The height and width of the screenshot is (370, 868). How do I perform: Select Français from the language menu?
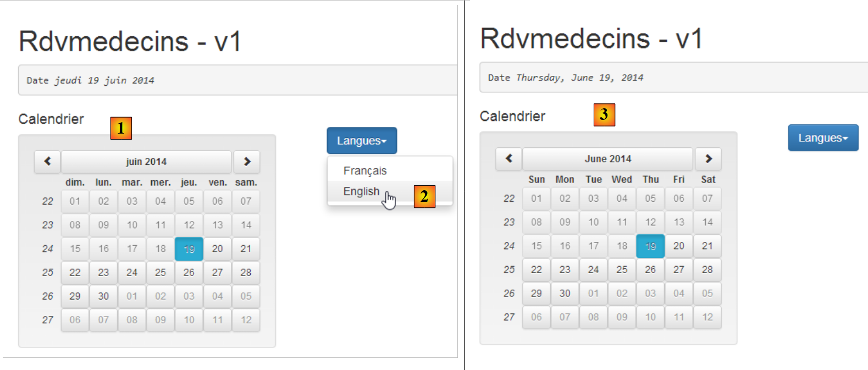coord(365,171)
